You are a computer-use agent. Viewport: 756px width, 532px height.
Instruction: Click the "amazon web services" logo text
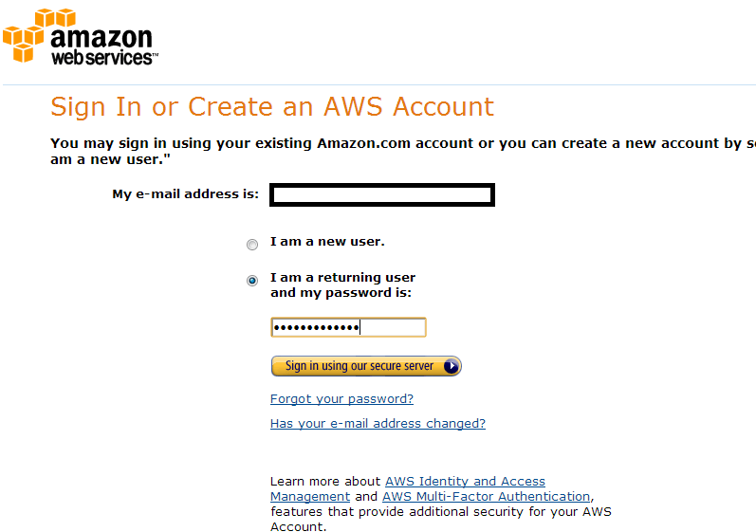tap(101, 46)
